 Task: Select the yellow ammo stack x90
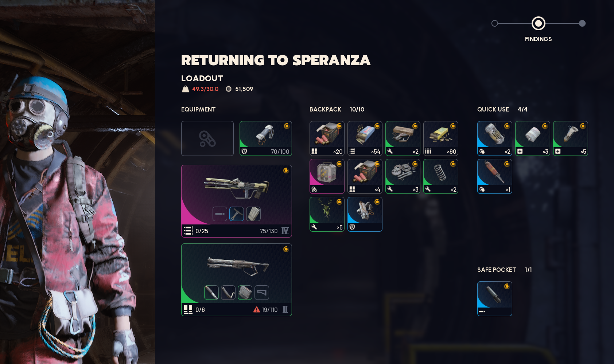pos(441,138)
